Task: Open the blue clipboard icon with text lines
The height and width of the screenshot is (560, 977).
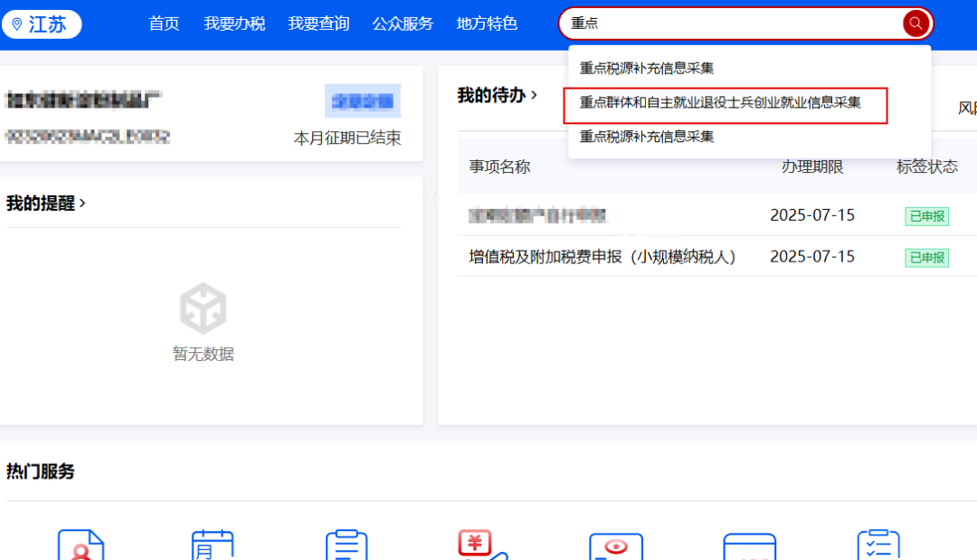Action: 346,545
